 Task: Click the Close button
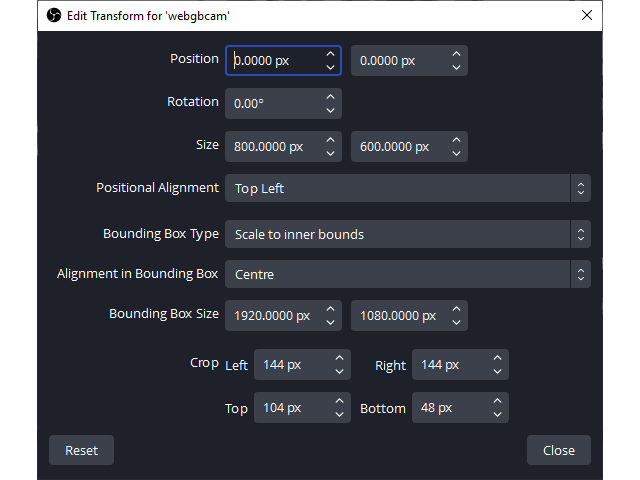[x=559, y=450]
